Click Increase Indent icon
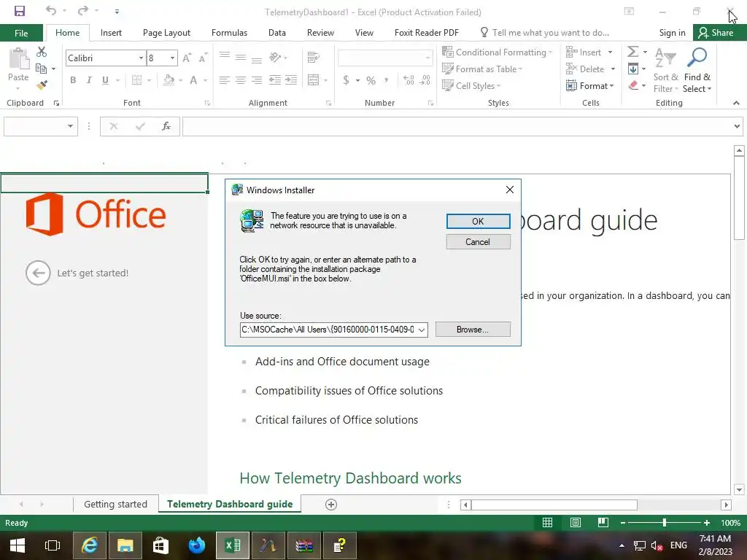 (x=291, y=80)
